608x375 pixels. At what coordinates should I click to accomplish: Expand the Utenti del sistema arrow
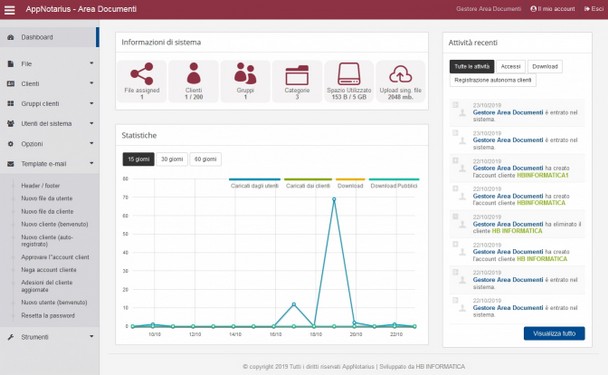[92, 123]
